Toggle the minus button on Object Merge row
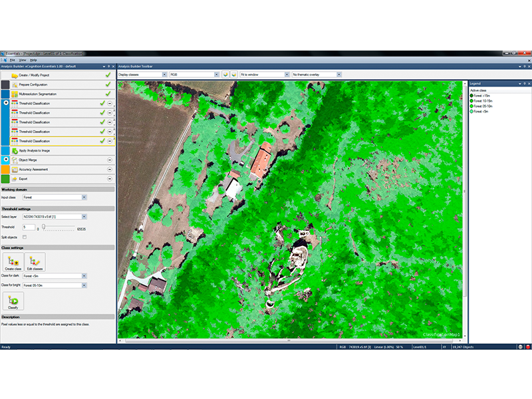 (109, 160)
